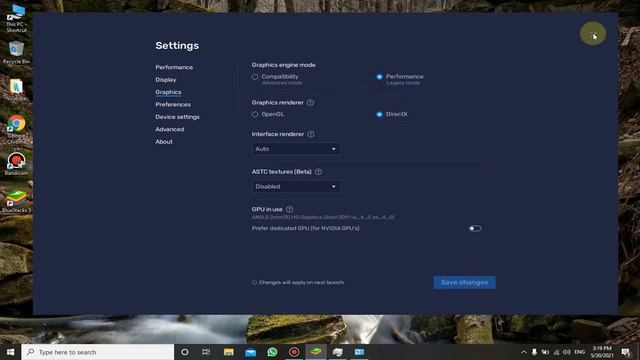Open the taskbar clock and calendar

[x=602, y=352]
